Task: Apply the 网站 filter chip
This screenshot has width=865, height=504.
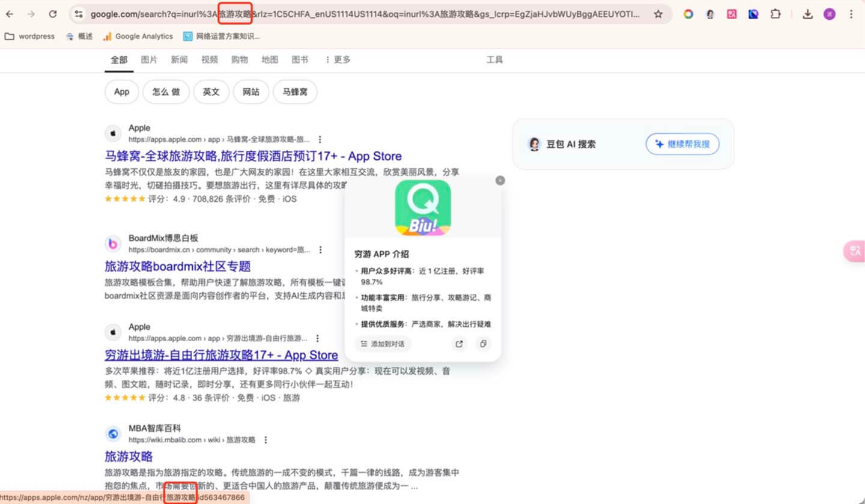Action: point(251,92)
